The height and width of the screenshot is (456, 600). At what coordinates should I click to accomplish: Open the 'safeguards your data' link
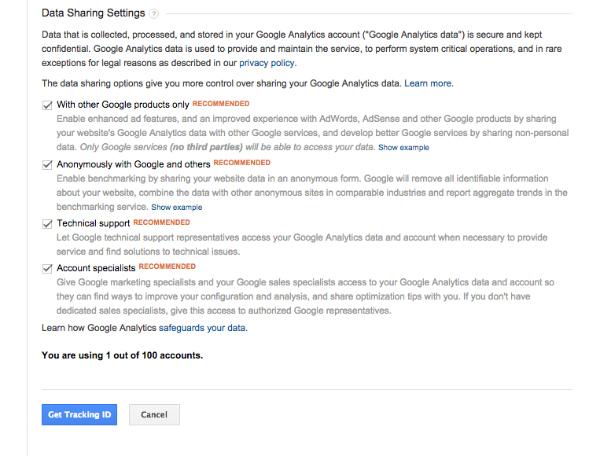coord(202,328)
